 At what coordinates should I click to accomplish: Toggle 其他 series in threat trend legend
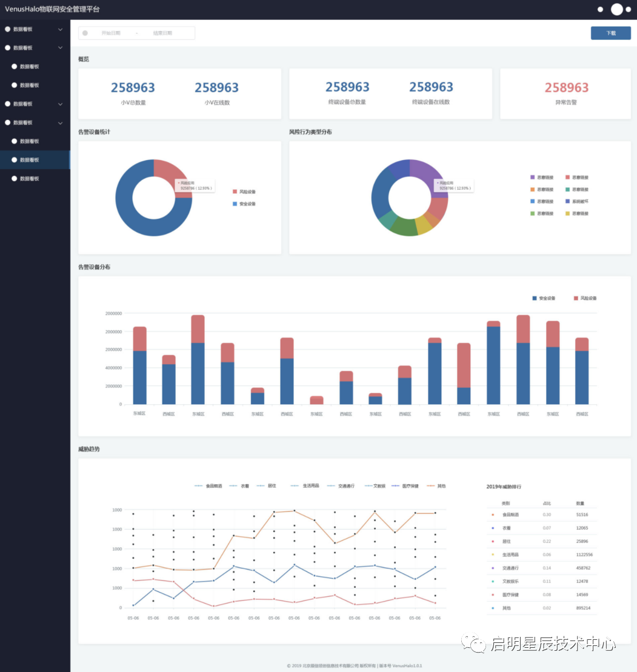click(x=432, y=486)
